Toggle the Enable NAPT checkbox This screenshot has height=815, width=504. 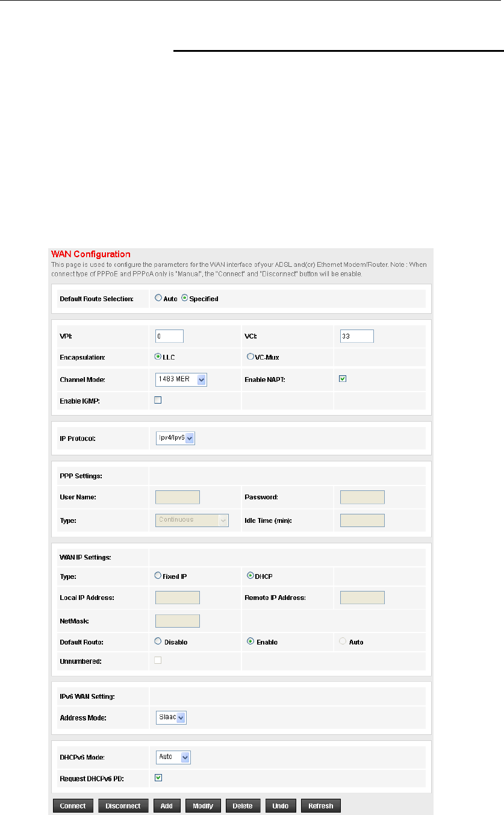click(x=343, y=379)
